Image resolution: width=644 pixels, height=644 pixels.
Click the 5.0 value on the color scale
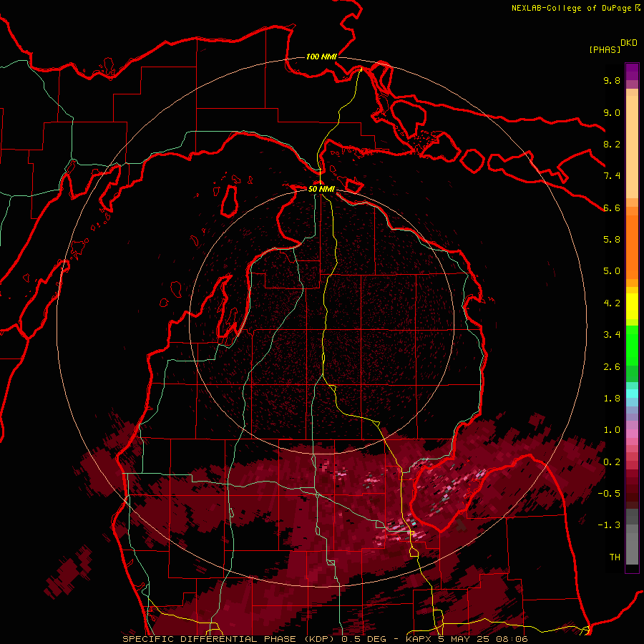(612, 271)
